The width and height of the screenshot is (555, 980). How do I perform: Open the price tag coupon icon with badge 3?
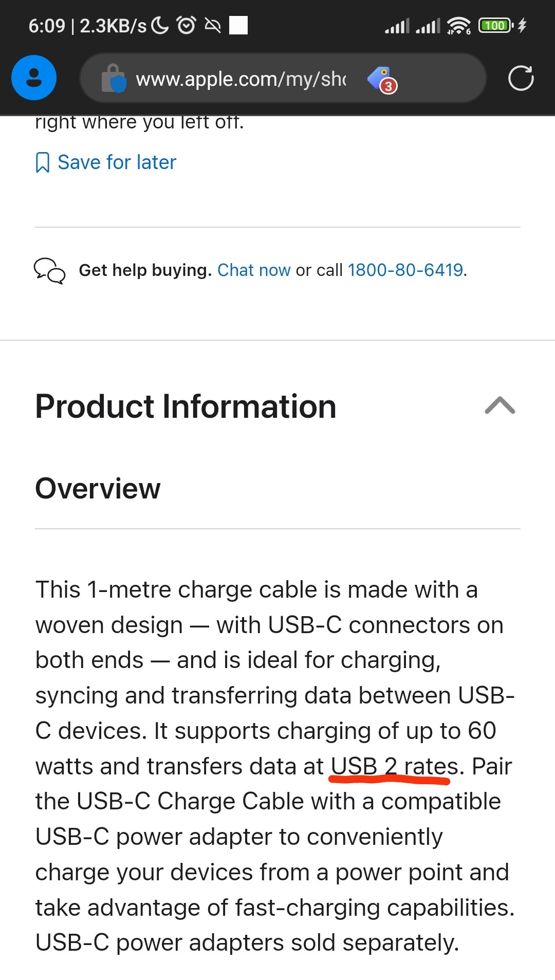click(382, 79)
